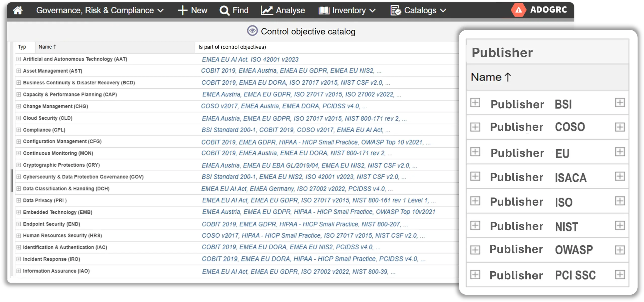The image size is (644, 302).
Task: Expand Publisher NIST tree node
Action: (x=475, y=225)
